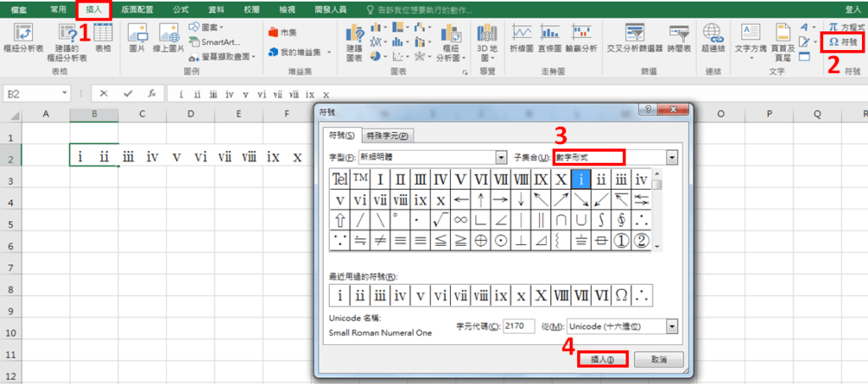This screenshot has width=868, height=384.
Task: Click the 3D 地圖 icon
Action: pyautogui.click(x=487, y=39)
